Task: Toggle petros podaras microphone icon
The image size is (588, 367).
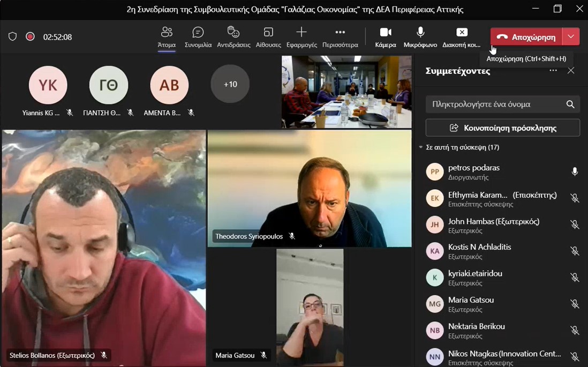Action: point(575,172)
